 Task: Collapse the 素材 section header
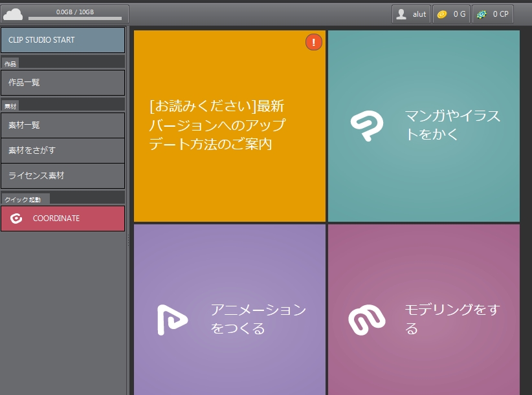10,105
